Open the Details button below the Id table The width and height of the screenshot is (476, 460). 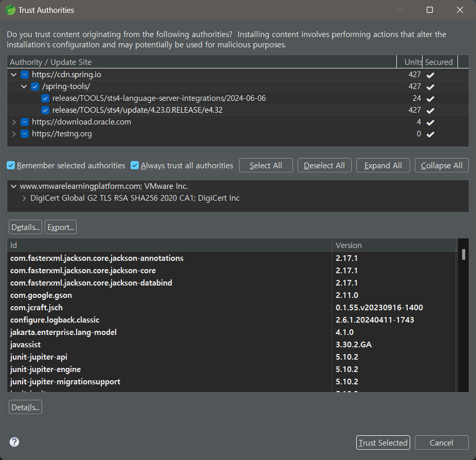pos(26,407)
